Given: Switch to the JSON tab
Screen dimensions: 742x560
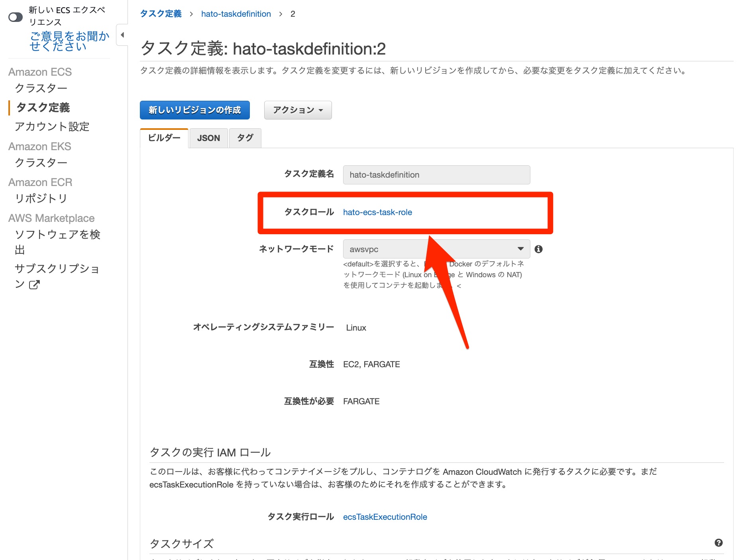Looking at the screenshot, I should pyautogui.click(x=208, y=138).
